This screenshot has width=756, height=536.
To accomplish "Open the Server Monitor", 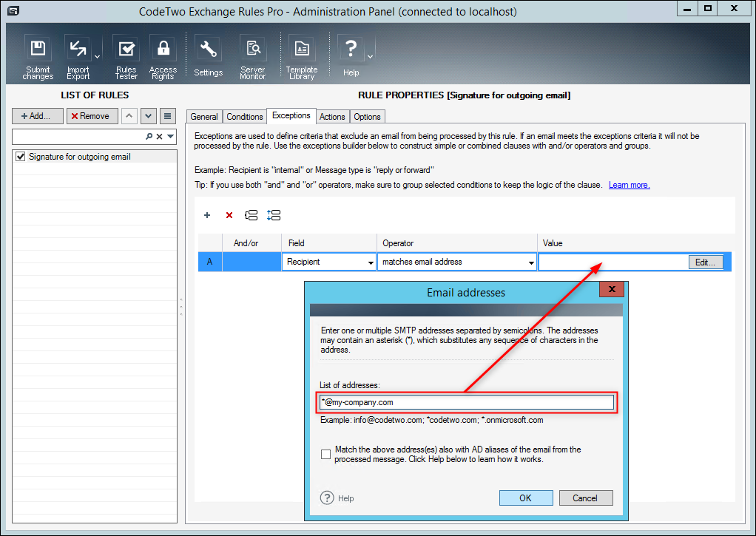I will pos(253,57).
